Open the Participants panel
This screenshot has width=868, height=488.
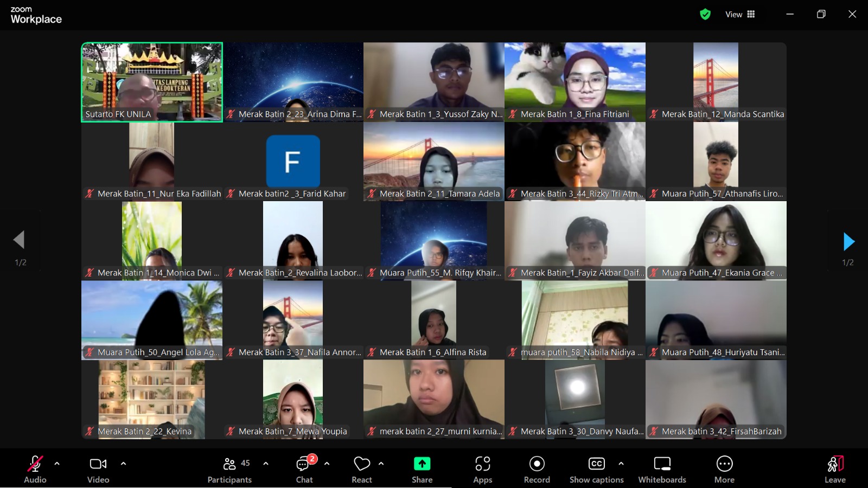pyautogui.click(x=229, y=470)
